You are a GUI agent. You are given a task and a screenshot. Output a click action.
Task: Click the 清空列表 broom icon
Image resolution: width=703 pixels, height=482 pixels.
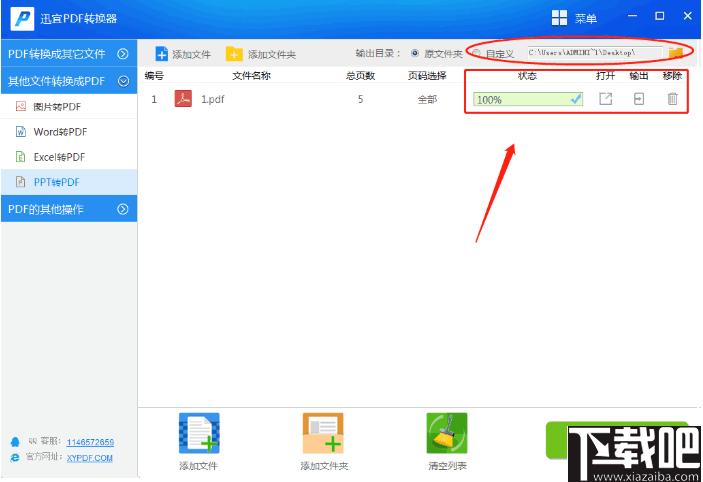click(447, 433)
